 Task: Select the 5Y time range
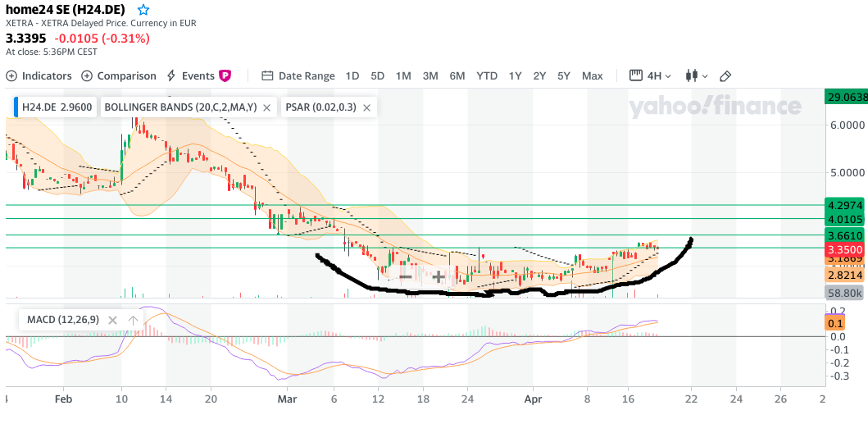coord(564,76)
